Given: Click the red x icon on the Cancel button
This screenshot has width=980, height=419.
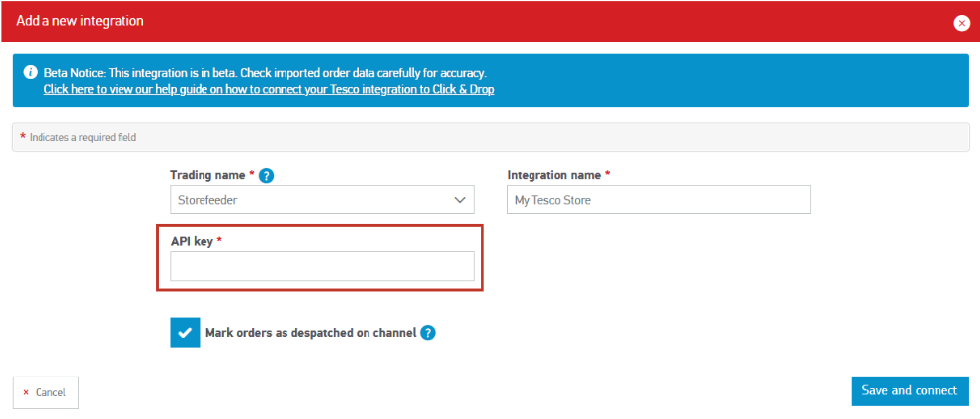Looking at the screenshot, I should pyautogui.click(x=26, y=392).
